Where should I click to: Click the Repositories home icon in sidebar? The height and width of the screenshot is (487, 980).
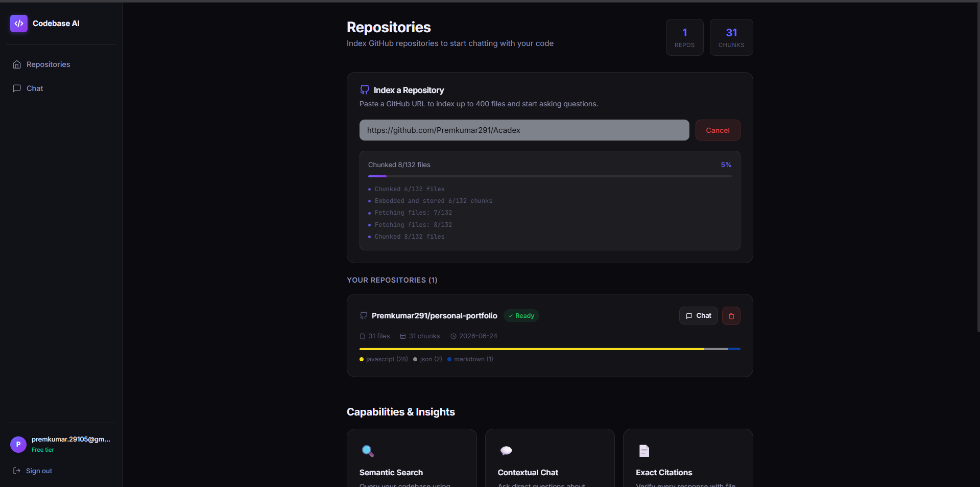coord(17,64)
